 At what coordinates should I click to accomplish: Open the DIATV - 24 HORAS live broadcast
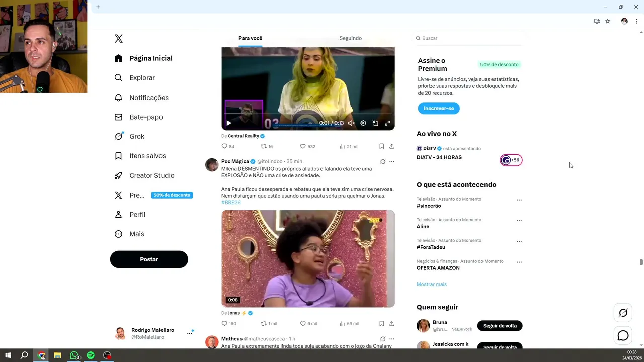439,157
